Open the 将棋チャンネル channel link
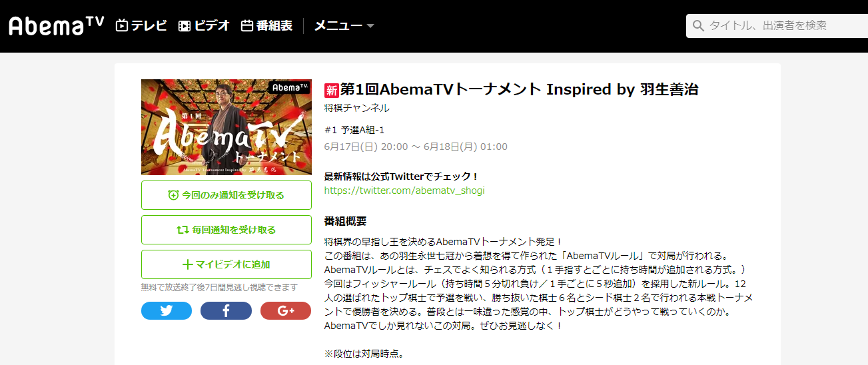The width and height of the screenshot is (868, 365). pyautogui.click(x=357, y=108)
